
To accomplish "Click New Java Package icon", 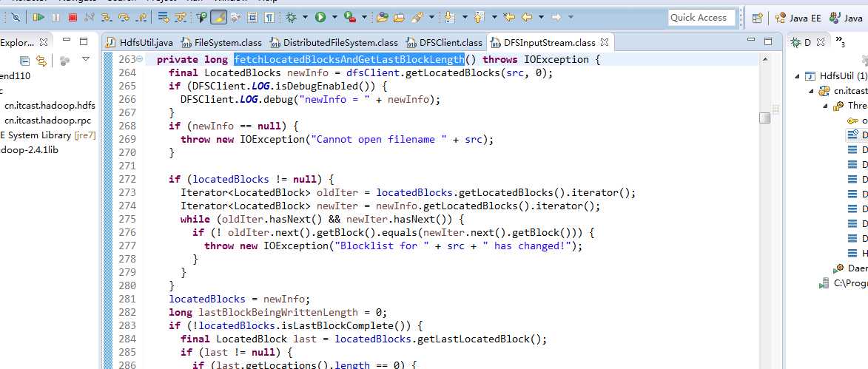I will (x=382, y=17).
